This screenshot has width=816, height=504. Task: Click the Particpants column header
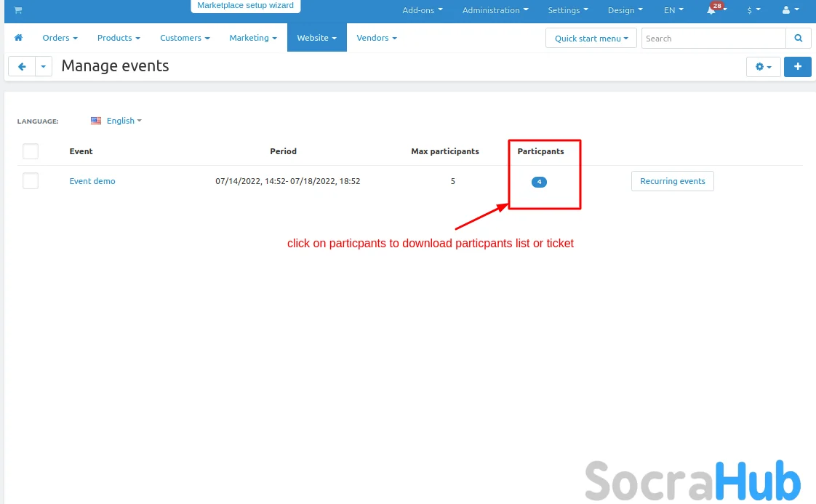tap(540, 151)
